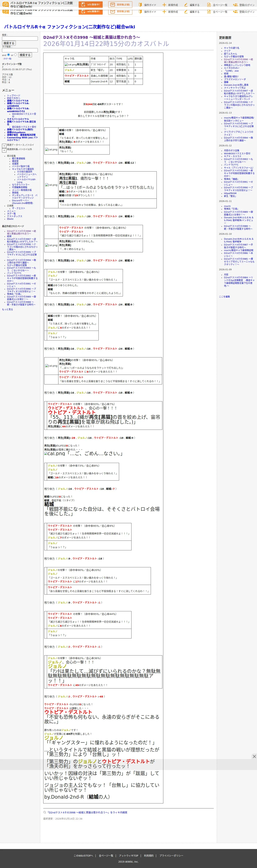Select the 'or' radio button for tag search

click(x=15, y=55)
